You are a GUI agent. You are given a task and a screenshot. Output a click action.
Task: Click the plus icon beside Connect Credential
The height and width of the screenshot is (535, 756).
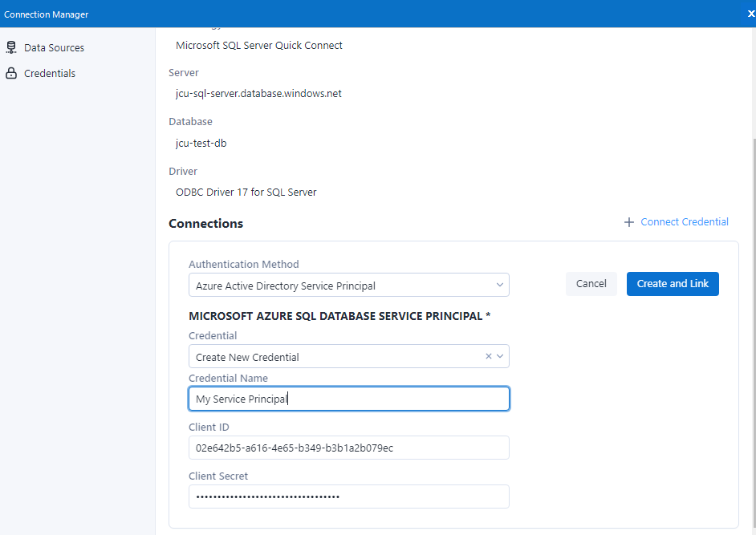click(629, 222)
